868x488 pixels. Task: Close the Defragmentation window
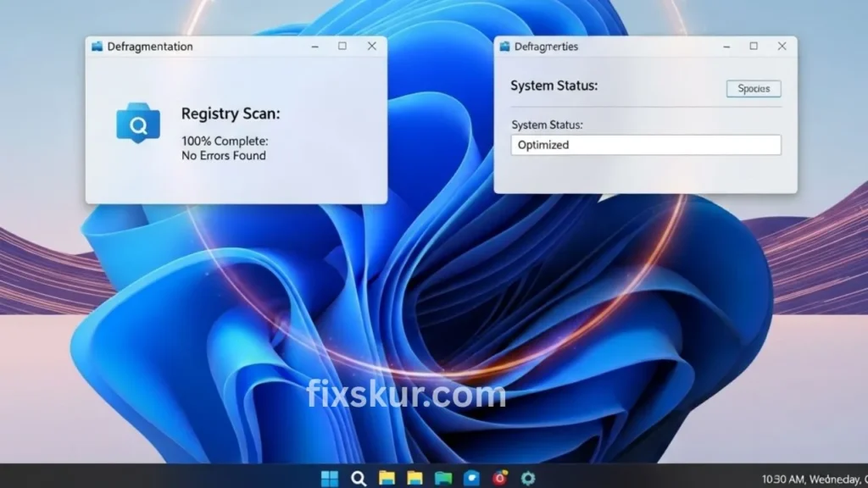[x=372, y=46]
